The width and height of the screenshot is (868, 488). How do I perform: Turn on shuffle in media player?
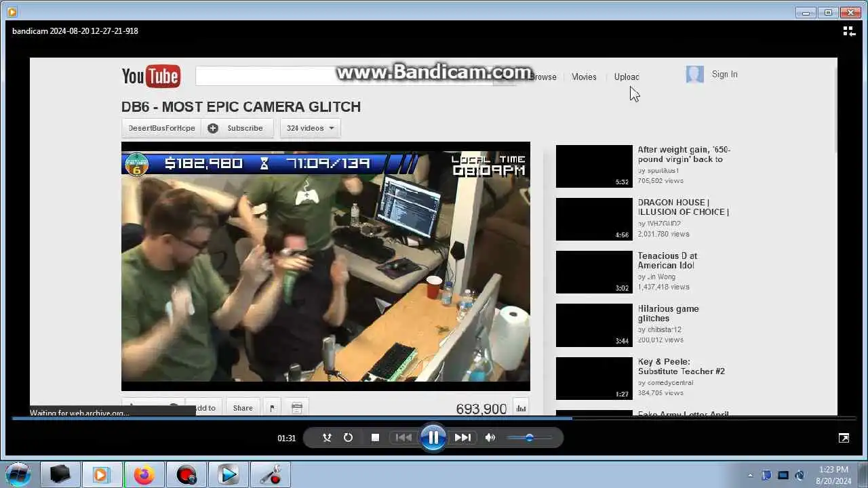(327, 438)
